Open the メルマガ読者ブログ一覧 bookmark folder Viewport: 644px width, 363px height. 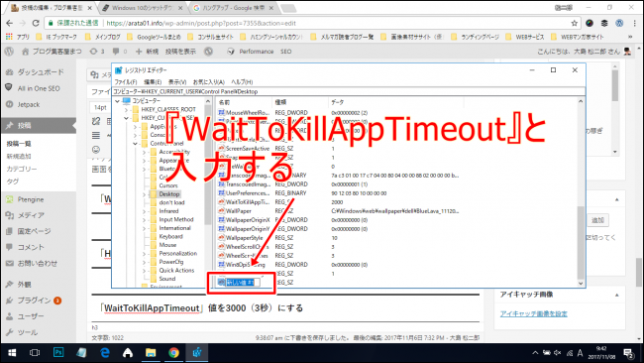tap(343, 37)
